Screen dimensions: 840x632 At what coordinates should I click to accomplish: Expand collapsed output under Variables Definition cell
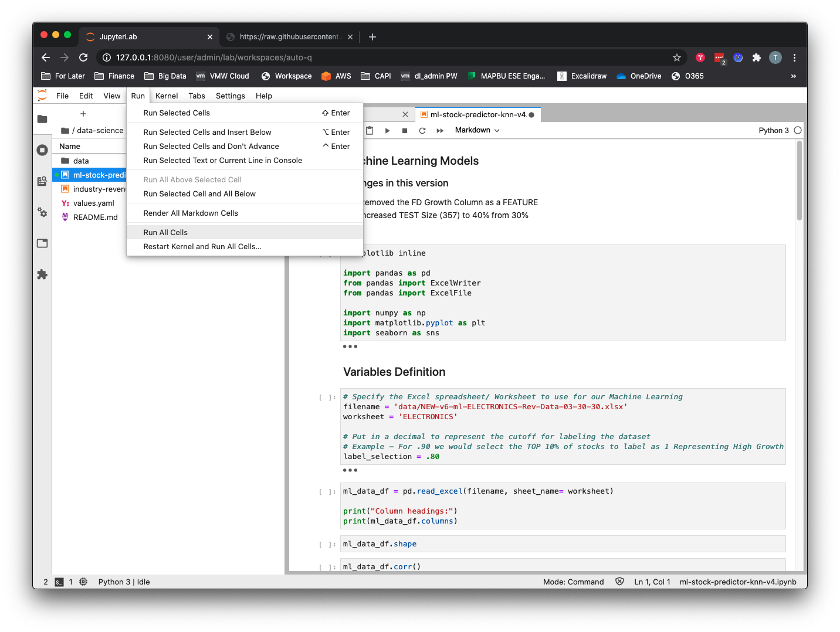pos(350,470)
